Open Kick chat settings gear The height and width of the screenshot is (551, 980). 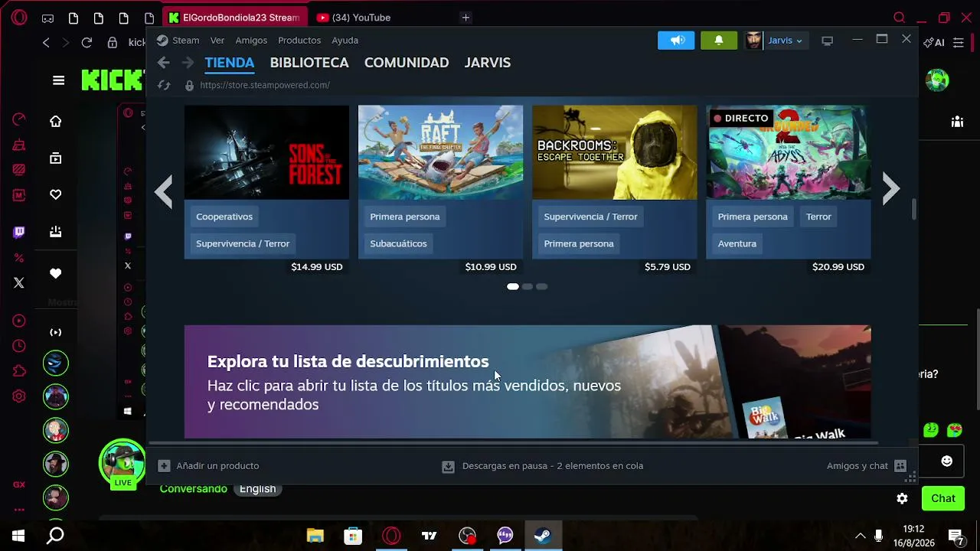pos(902,498)
